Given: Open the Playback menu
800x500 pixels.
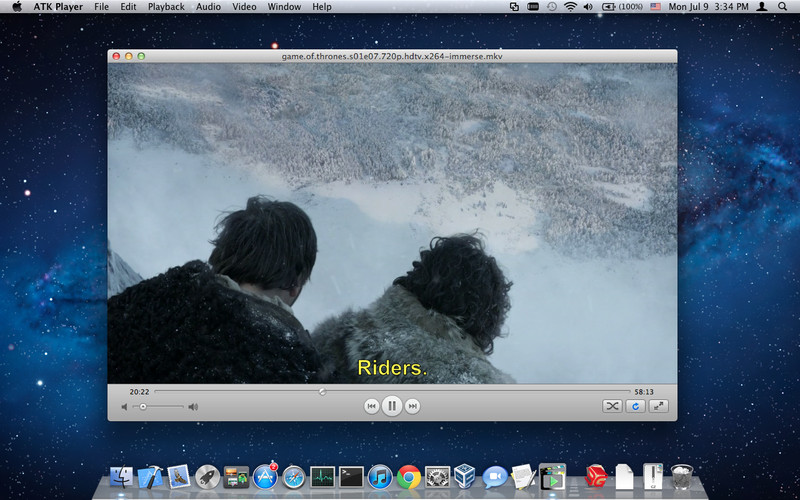Looking at the screenshot, I should [x=166, y=7].
